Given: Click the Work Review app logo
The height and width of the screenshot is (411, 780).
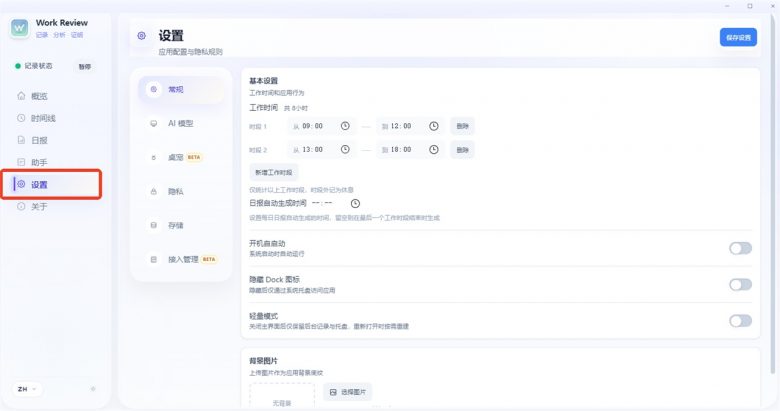Looking at the screenshot, I should (x=20, y=28).
